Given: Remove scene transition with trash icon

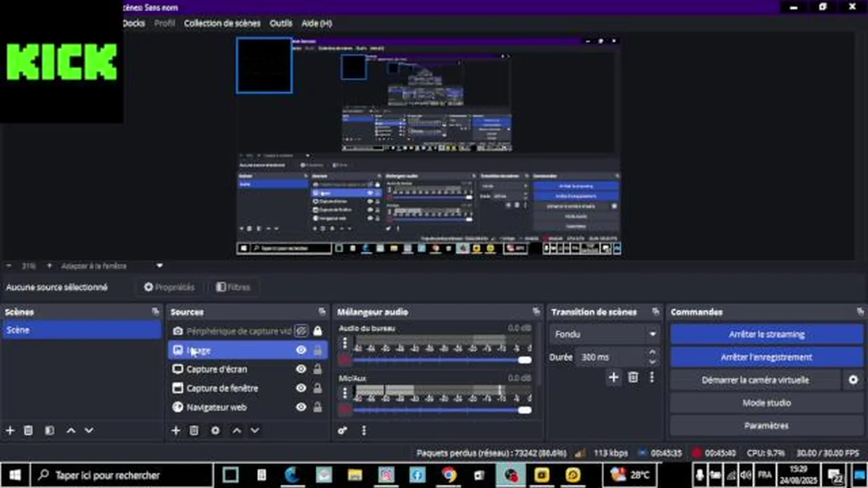Looking at the screenshot, I should pyautogui.click(x=633, y=378).
